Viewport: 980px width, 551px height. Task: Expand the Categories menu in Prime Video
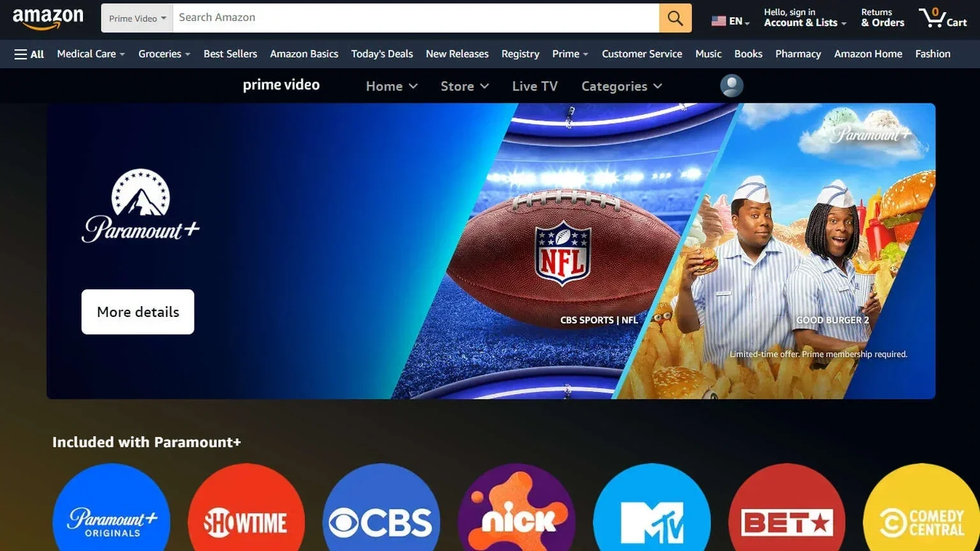(621, 86)
